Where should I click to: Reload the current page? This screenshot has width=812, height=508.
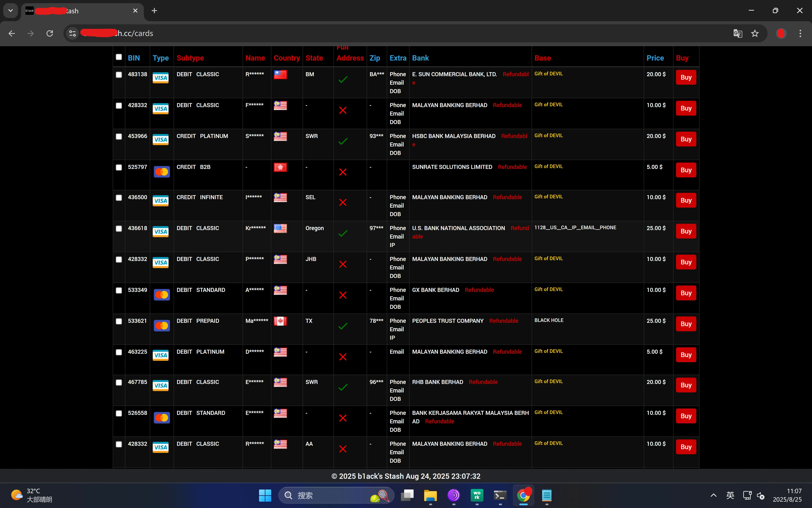click(50, 33)
